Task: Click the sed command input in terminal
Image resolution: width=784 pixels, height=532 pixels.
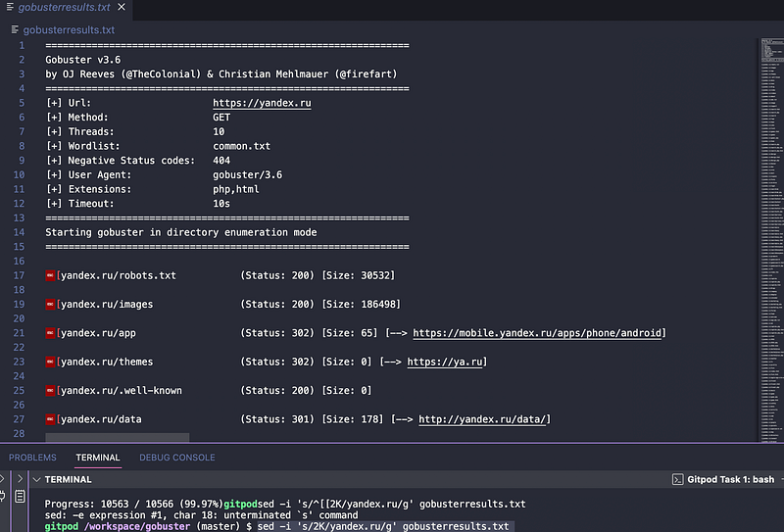Action: (383, 526)
